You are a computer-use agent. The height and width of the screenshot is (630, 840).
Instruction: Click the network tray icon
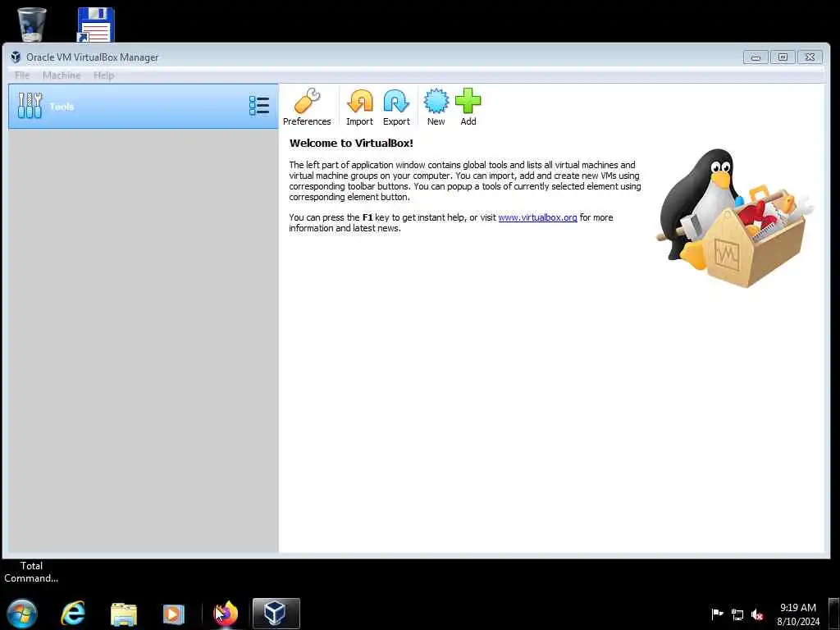pyautogui.click(x=737, y=614)
